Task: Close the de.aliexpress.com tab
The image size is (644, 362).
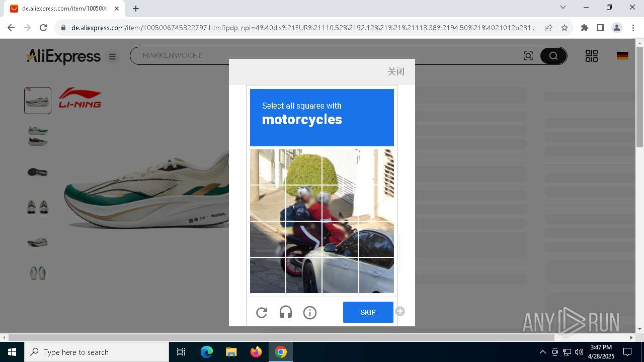Action: coord(117,9)
